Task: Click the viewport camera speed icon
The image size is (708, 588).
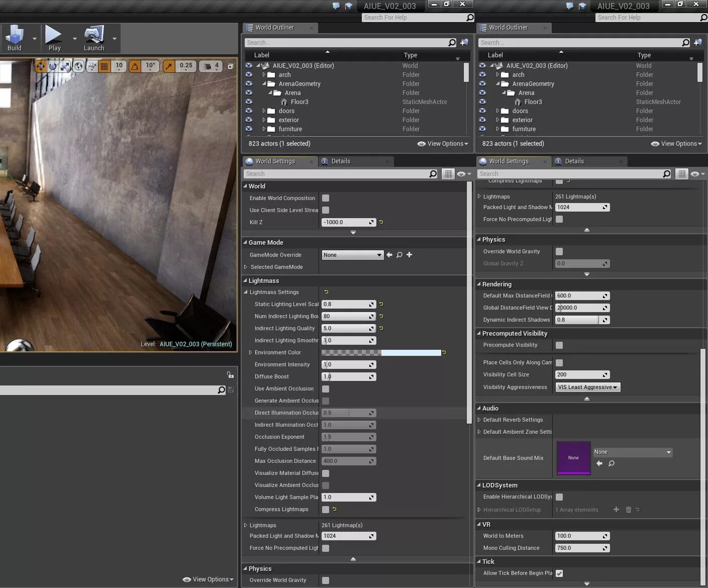Action: pos(208,66)
